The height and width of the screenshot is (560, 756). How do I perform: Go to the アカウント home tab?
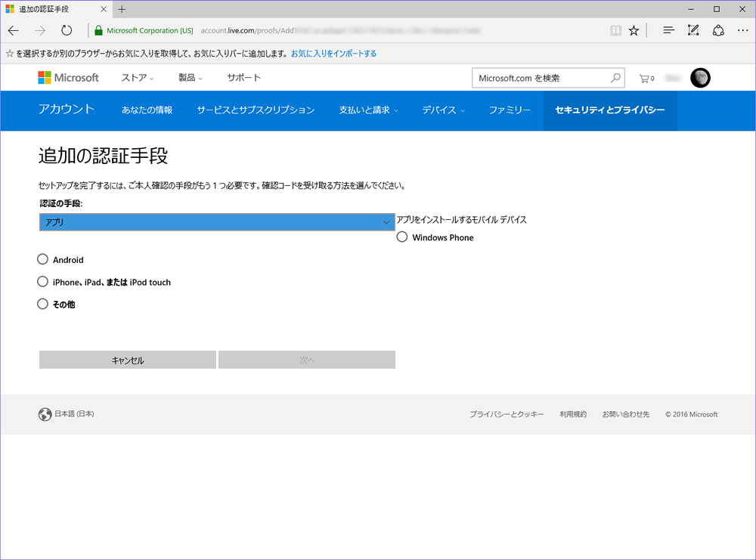[67, 109]
